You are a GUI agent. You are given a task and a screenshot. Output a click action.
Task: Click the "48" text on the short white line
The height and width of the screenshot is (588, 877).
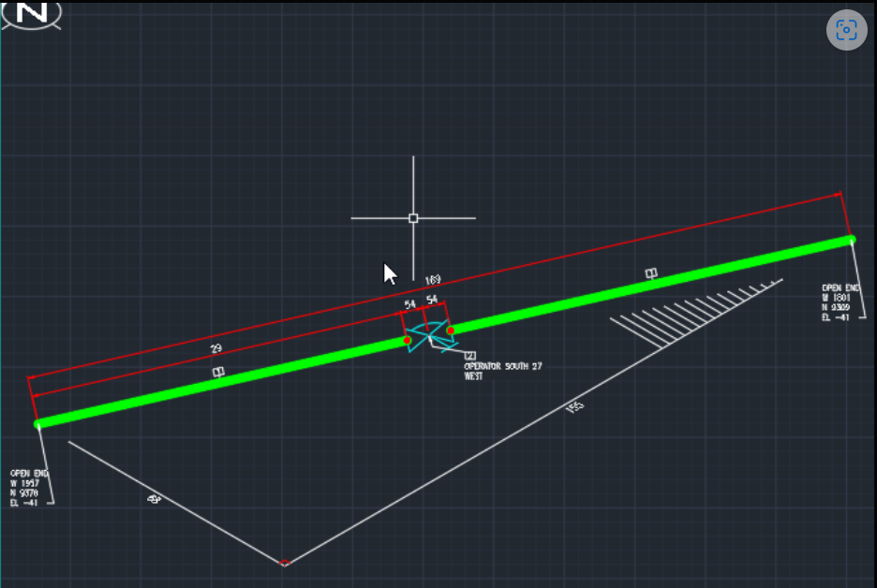click(154, 498)
